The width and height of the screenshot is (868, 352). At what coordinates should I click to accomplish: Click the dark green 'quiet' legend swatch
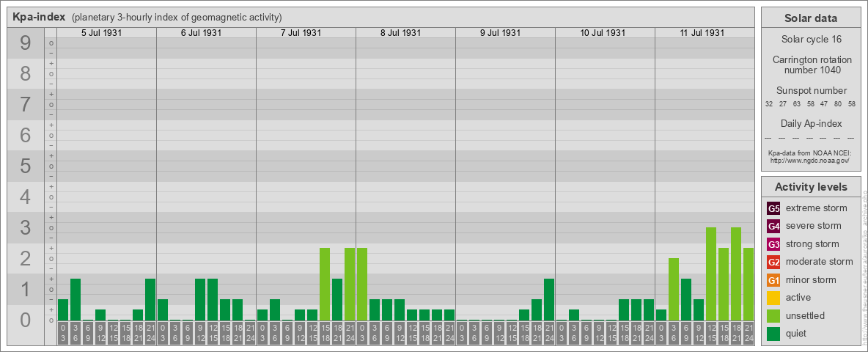[x=774, y=334]
